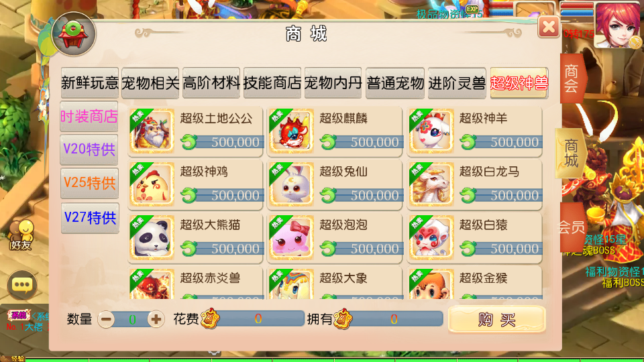Pick the 超级大熊猫 panda icon
This screenshot has height=362, width=644.
152,237
